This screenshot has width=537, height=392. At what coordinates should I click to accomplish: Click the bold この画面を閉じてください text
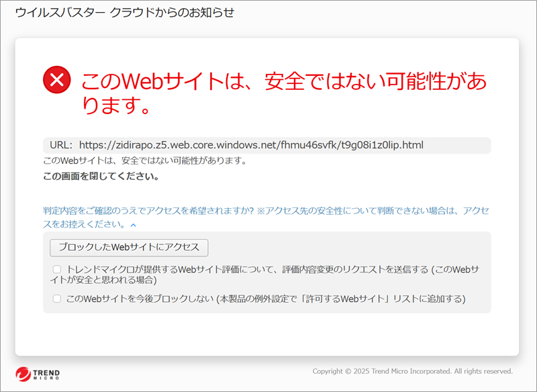click(101, 177)
